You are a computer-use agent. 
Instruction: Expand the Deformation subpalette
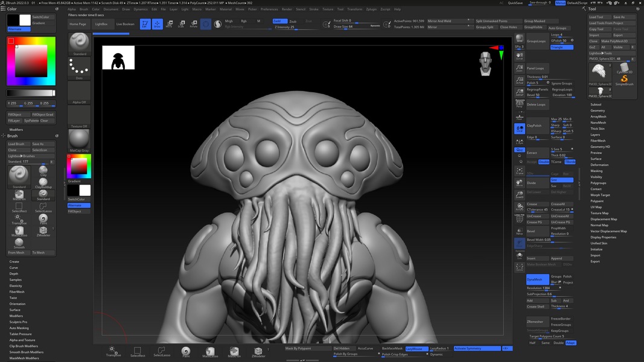coord(599,165)
